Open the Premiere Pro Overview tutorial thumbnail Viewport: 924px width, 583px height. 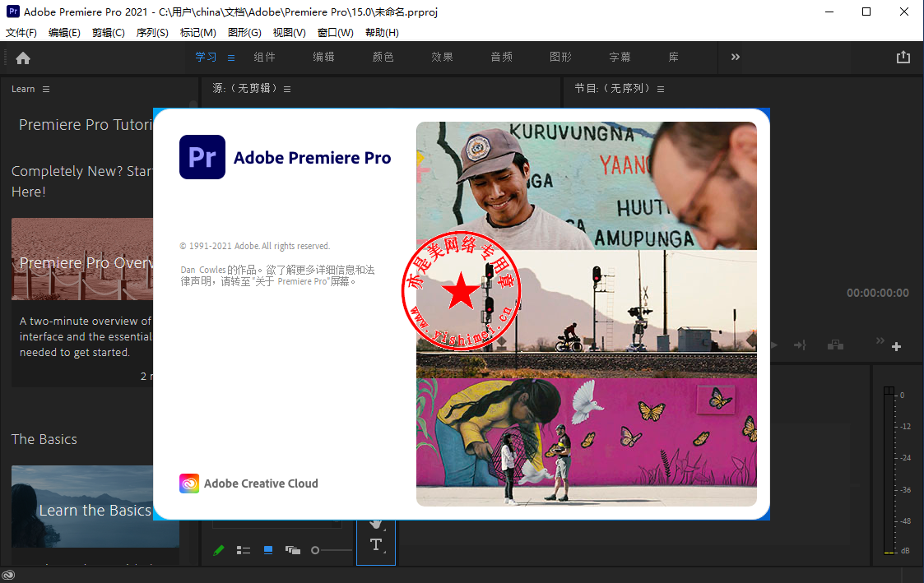coord(82,259)
